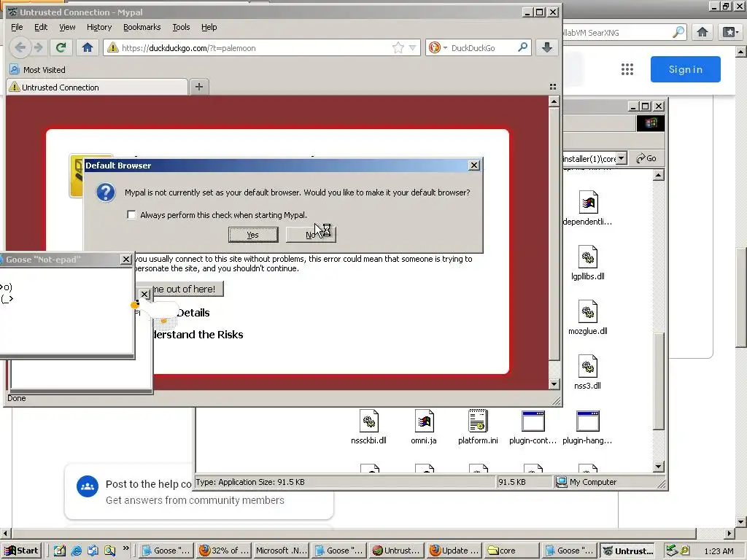Open the list all tabs button

point(553,87)
